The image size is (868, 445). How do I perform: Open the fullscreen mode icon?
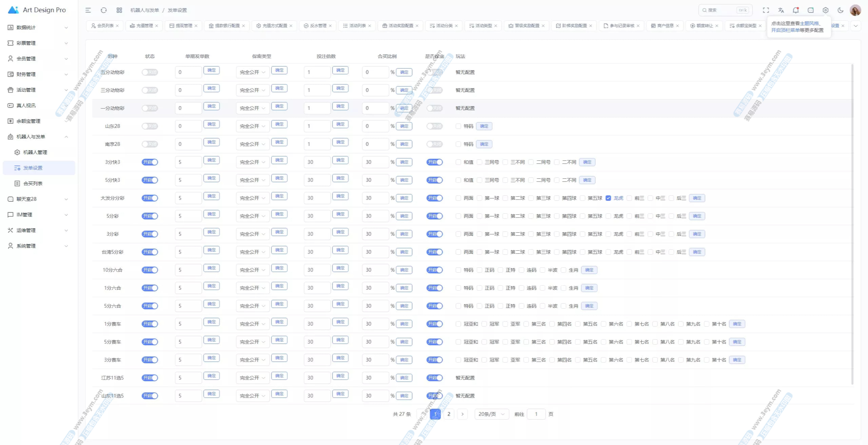766,10
